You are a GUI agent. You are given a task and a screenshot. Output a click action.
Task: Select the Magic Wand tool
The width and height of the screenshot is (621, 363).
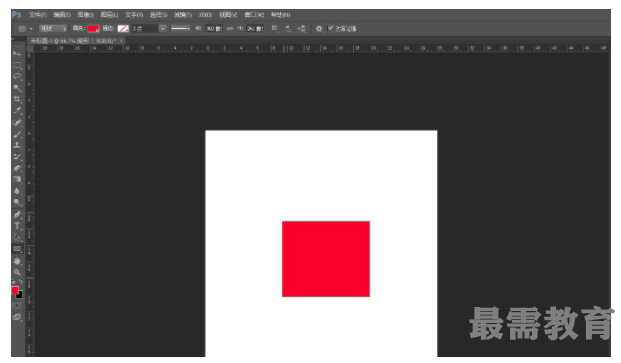click(x=17, y=88)
